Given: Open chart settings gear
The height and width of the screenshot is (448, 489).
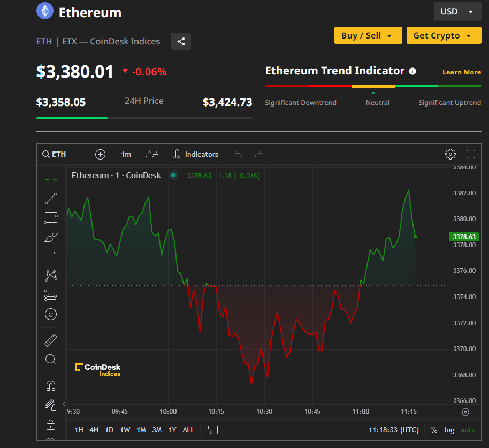Looking at the screenshot, I should click(x=450, y=154).
